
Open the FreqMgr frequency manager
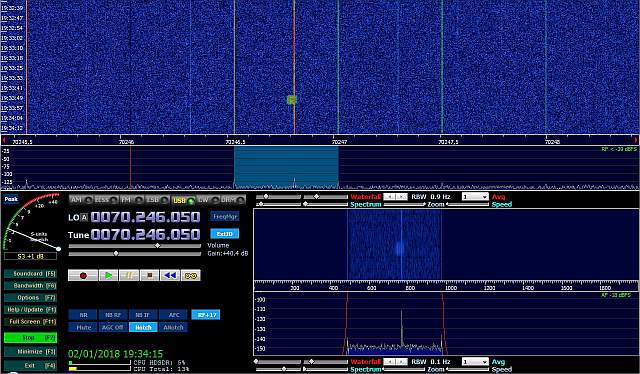coord(224,217)
